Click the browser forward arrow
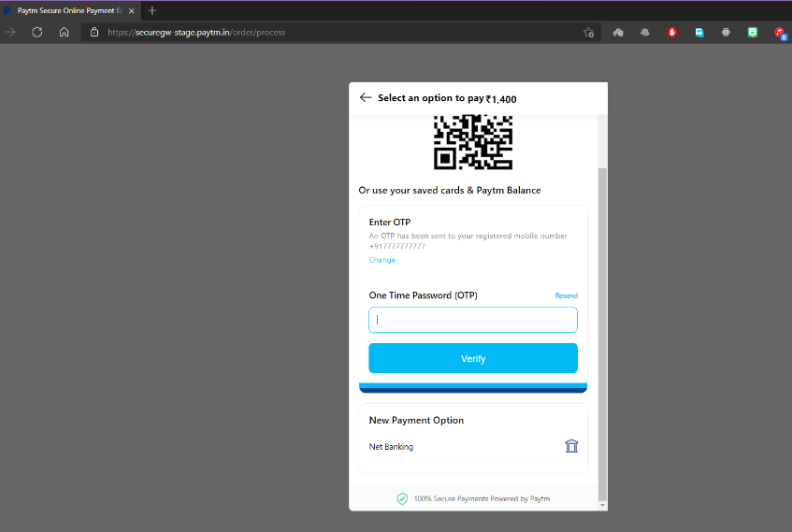This screenshot has height=532, width=792. 10,33
